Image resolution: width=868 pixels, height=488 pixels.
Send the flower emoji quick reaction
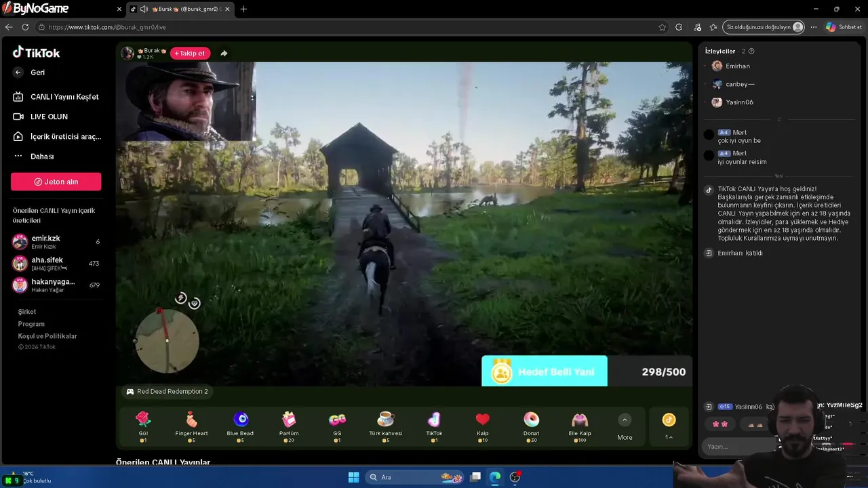(720, 424)
